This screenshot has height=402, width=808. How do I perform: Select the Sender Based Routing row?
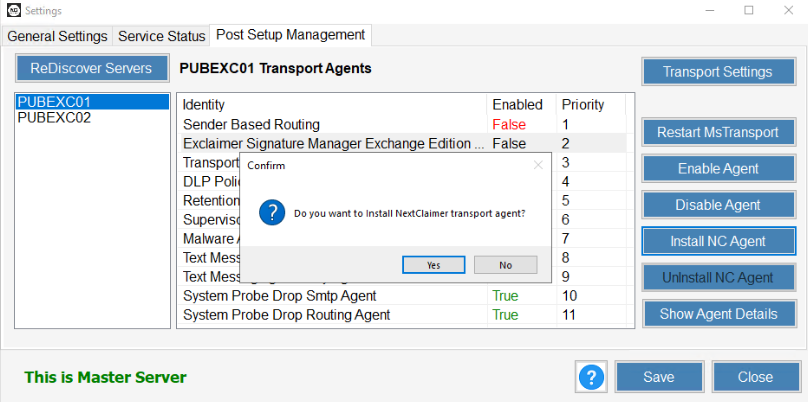pyautogui.click(x=251, y=125)
